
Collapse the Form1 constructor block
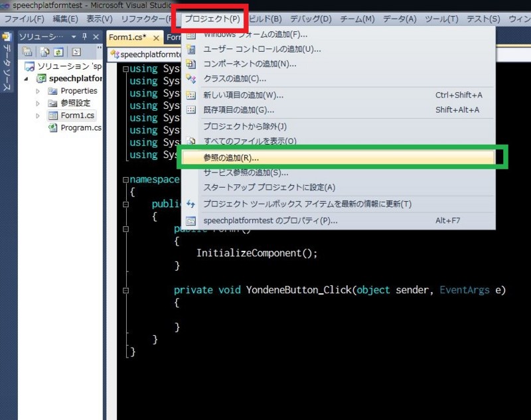point(125,229)
